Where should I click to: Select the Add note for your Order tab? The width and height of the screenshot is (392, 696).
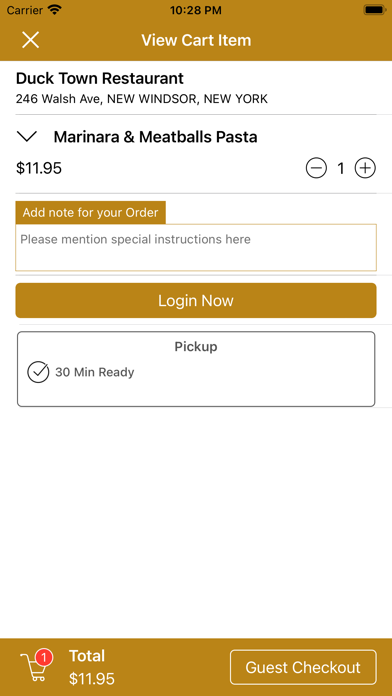(x=91, y=213)
